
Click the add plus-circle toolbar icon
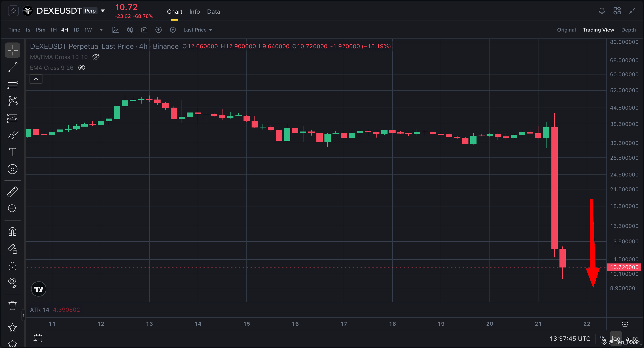(x=159, y=30)
